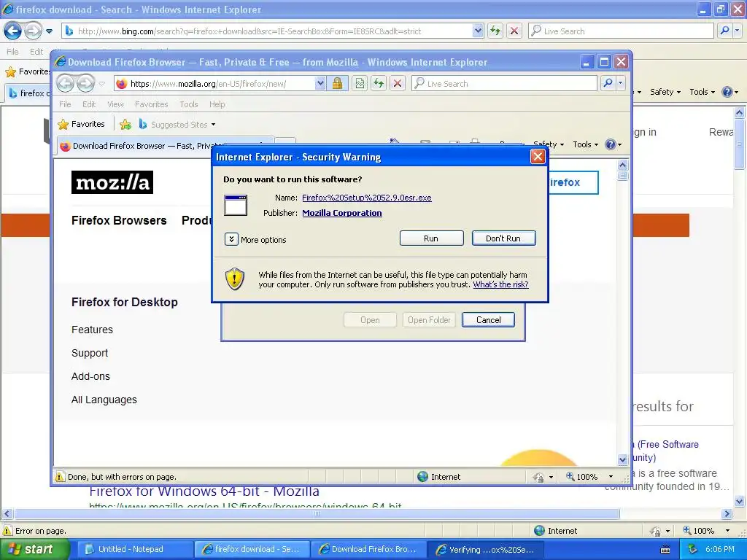Screen dimensions: 747x560
Task: Click the Forward arrow in the Mozilla window
Action: tap(86, 84)
